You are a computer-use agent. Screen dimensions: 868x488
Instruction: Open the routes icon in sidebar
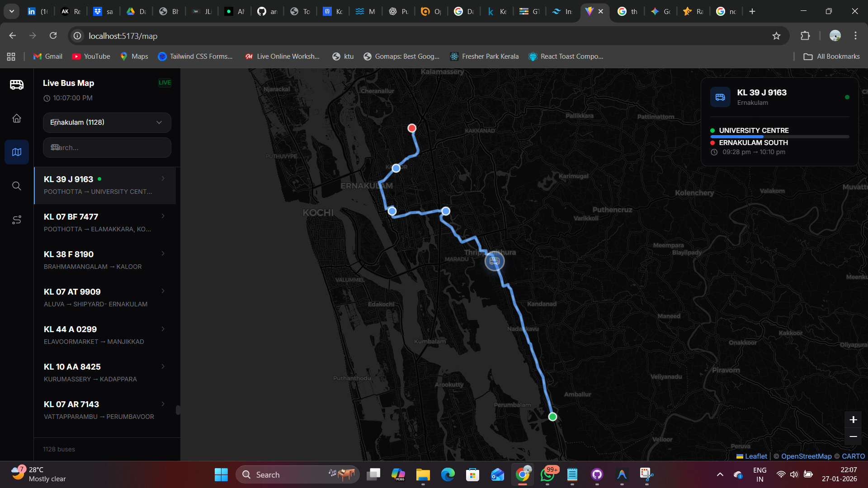(17, 220)
